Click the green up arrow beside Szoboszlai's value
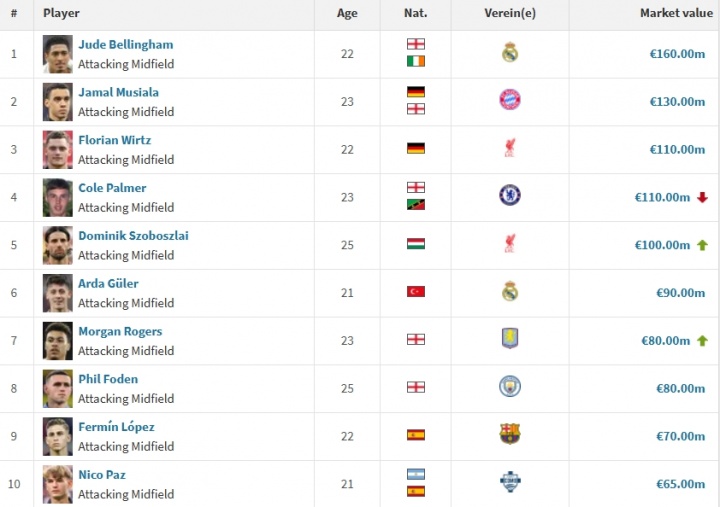This screenshot has height=507, width=720. (x=701, y=245)
